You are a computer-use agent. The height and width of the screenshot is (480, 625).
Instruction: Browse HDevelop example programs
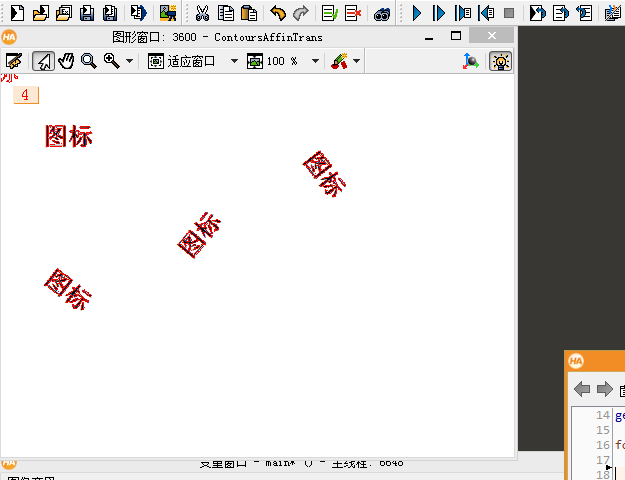64,13
